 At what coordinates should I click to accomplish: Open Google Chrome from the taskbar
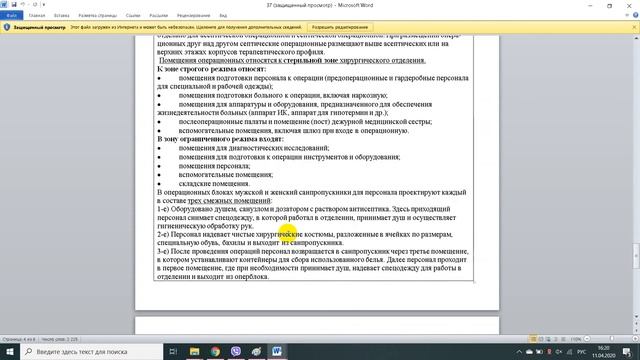[215, 351]
